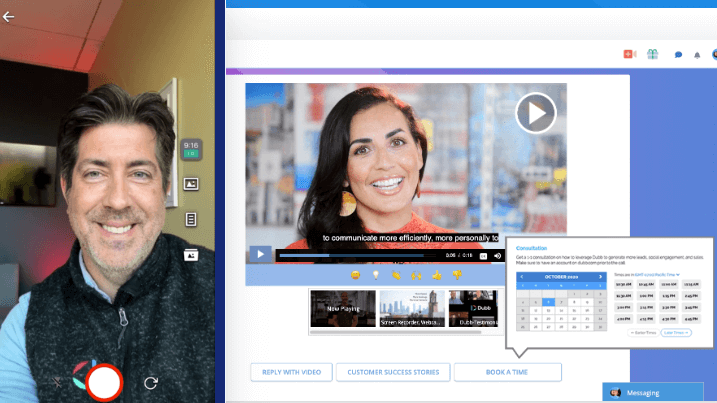Open Customer Success Stories
The image size is (717, 403).
coord(393,372)
